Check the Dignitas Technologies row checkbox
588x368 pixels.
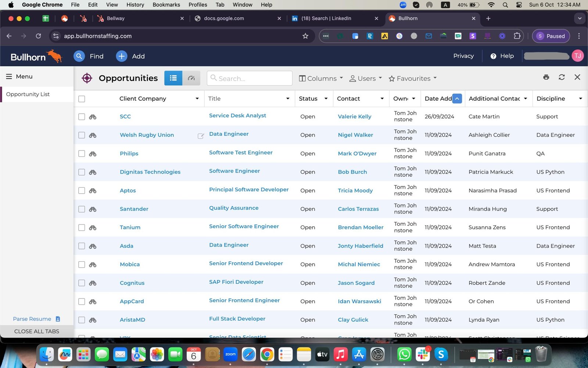click(82, 172)
